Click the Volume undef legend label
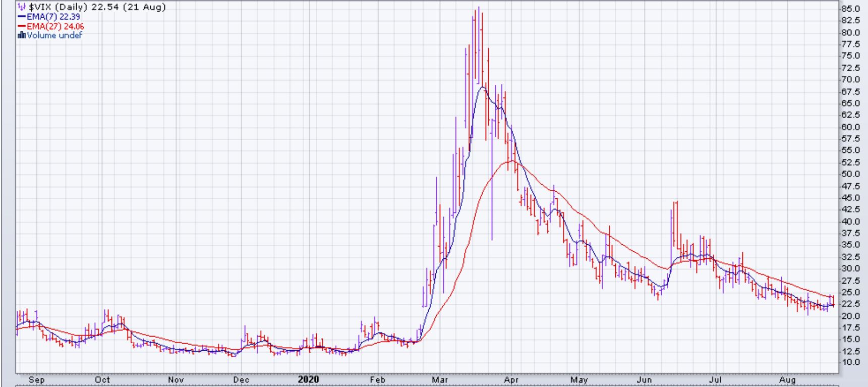This screenshot has height=387, width=868. [54, 35]
